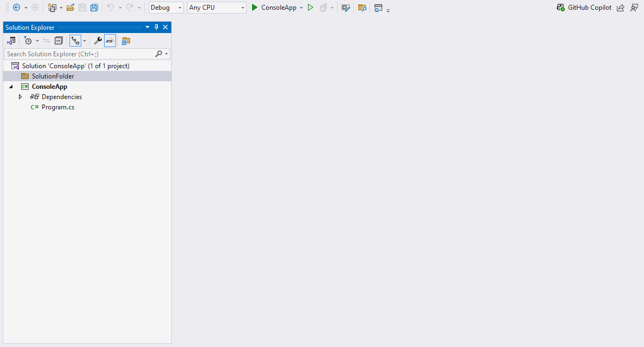Open the Any CPU platform dropdown
Image resolution: width=644 pixels, height=347 pixels.
point(242,7)
